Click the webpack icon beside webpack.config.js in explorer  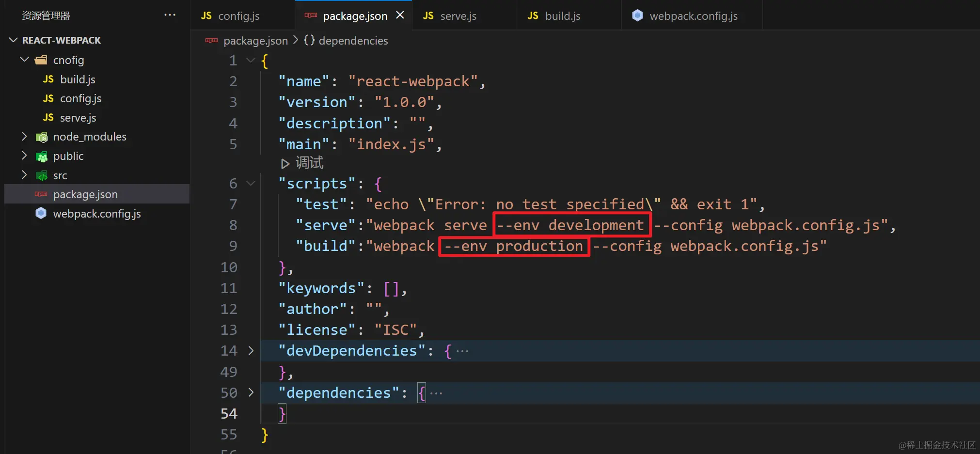pos(41,213)
